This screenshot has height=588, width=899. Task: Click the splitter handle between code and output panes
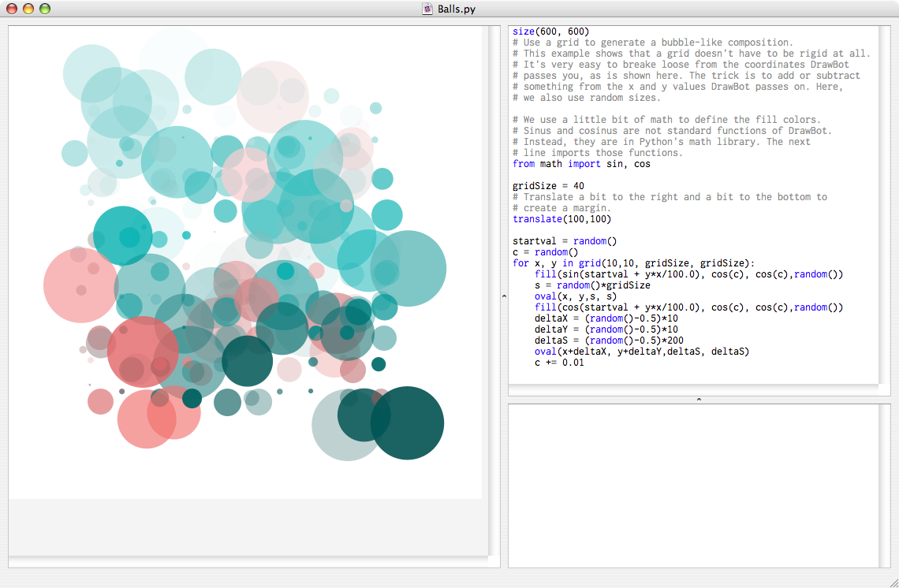699,400
